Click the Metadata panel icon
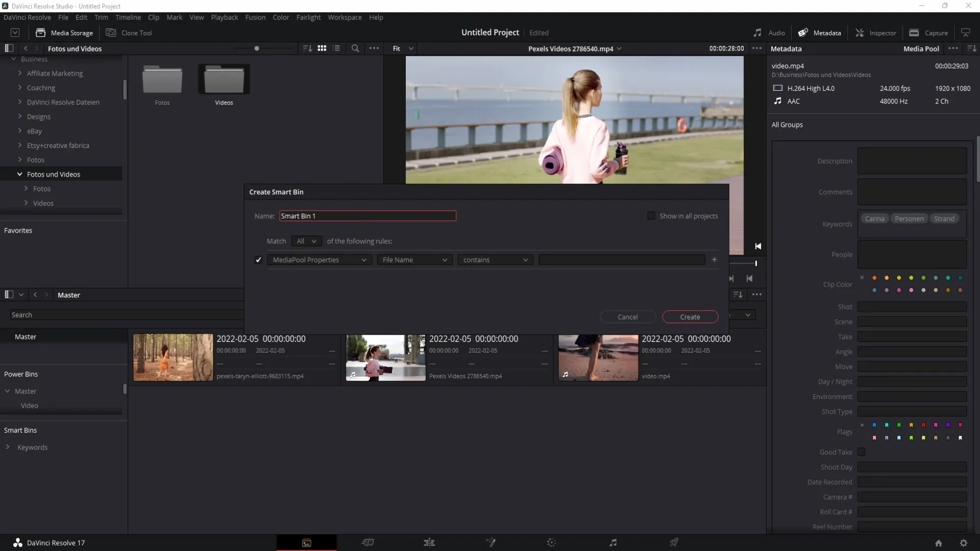 tap(803, 32)
